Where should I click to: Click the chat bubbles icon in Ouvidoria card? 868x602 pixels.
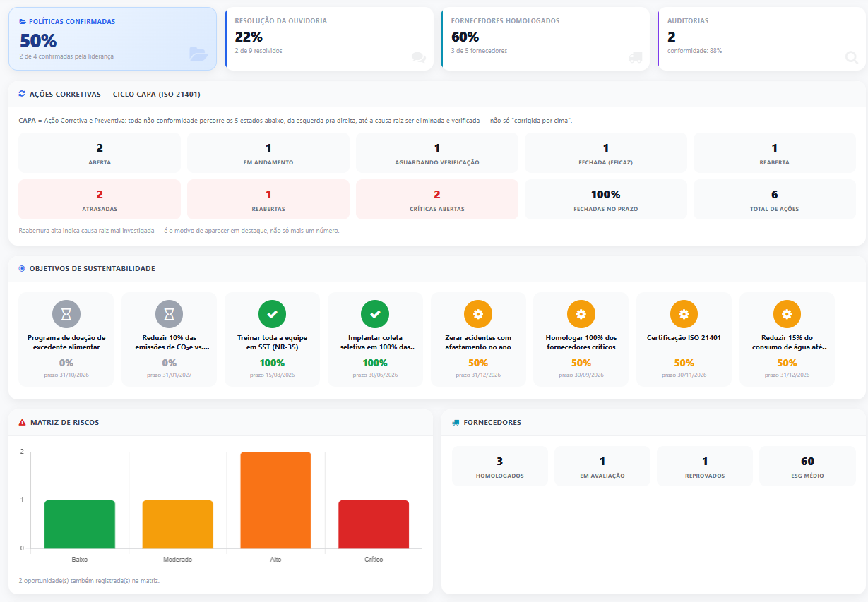tap(419, 58)
